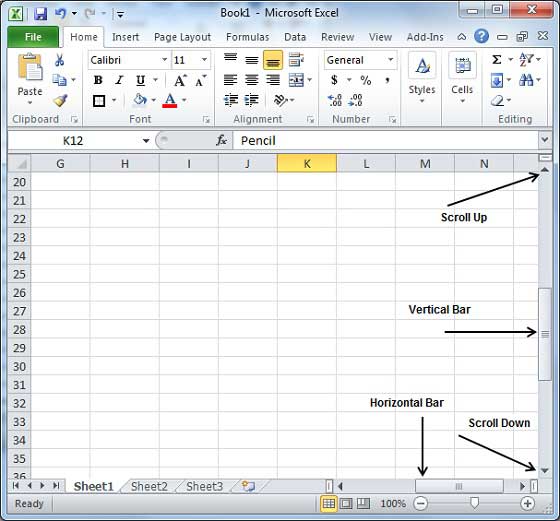Click the Paste clipboard icon
The width and height of the screenshot is (560, 521).
point(30,67)
